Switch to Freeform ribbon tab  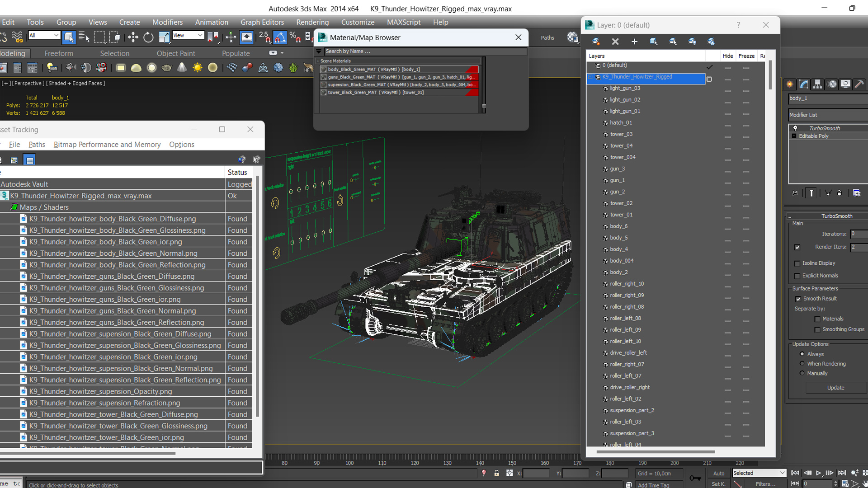59,53
